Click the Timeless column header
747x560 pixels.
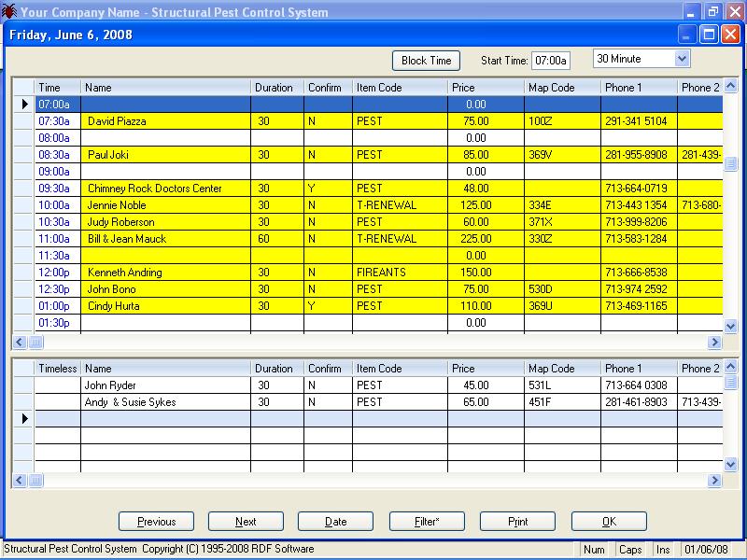[x=58, y=369]
